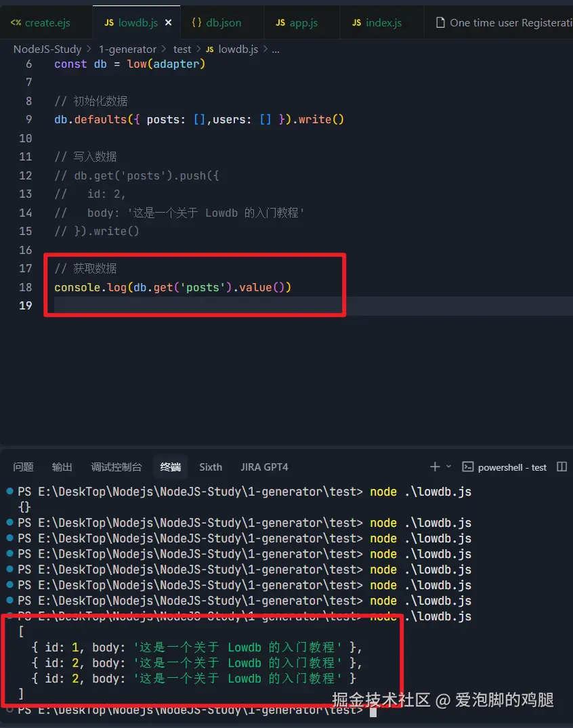This screenshot has width=573, height=728.
Task: Click console.log(db.get('posts').value()) line
Action: pos(173,287)
